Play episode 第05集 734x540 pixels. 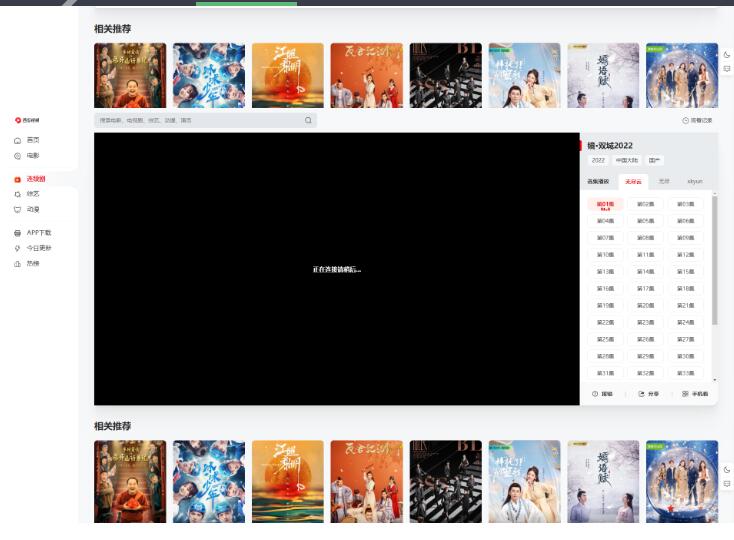point(645,221)
